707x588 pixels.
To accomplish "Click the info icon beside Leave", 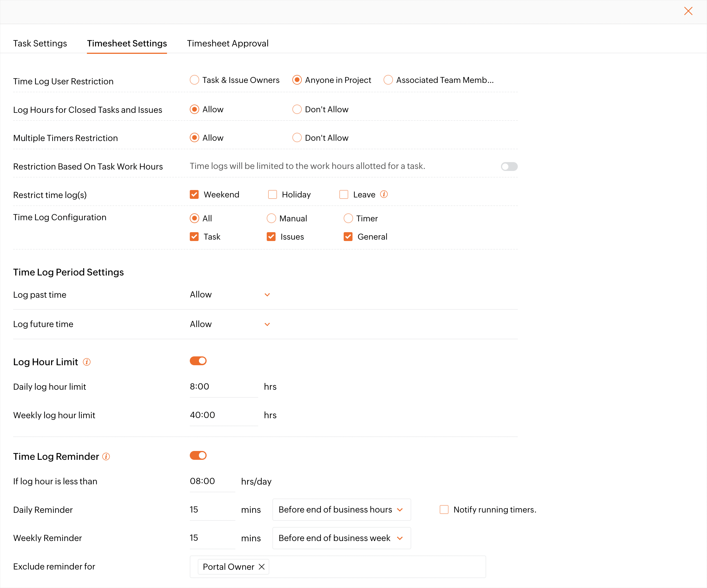I will coord(384,194).
